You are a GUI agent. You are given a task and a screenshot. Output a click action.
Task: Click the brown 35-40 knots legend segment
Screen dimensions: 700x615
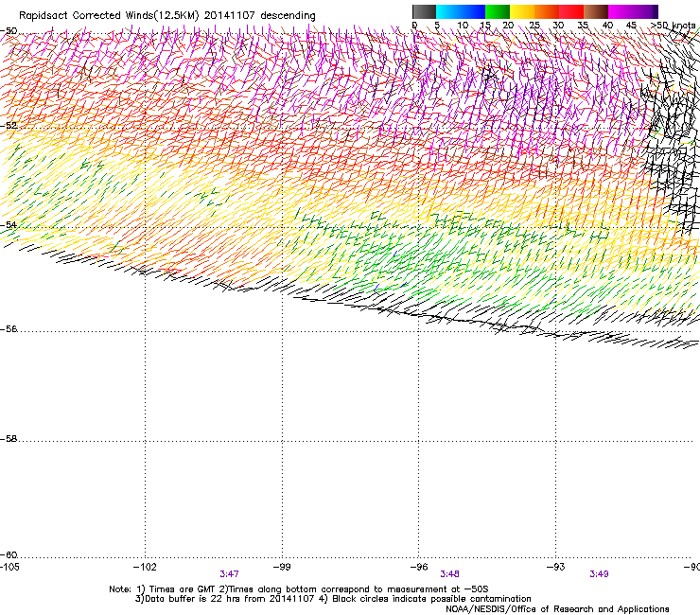tap(596, 11)
